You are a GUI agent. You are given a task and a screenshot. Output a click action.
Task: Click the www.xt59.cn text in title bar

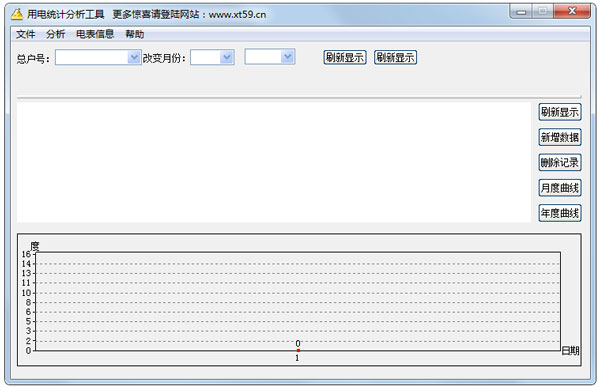237,15
